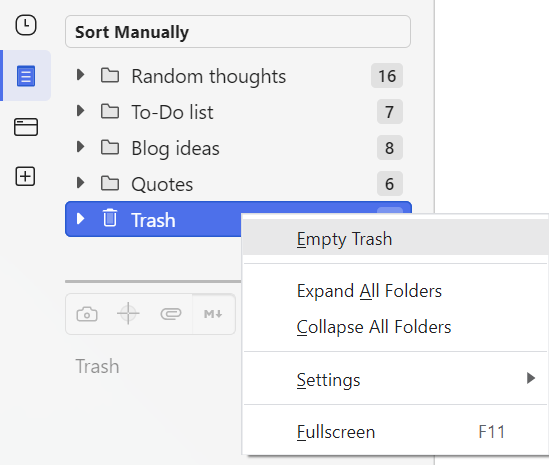Viewport: 558px width, 465px height.
Task: Open the Window panel icon in sidebar
Action: [x=26, y=127]
